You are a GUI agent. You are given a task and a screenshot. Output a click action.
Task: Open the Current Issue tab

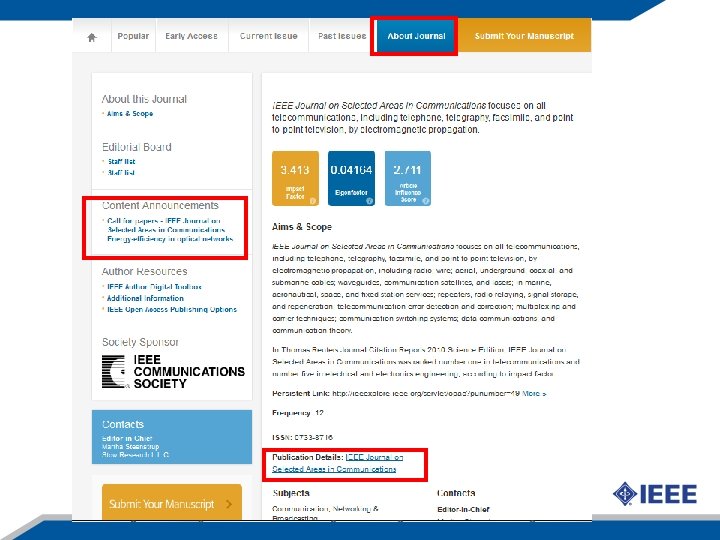tap(269, 36)
